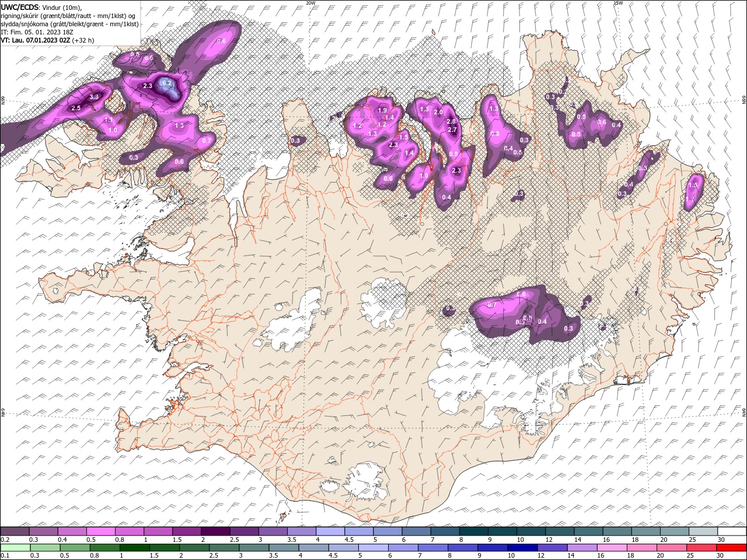Click the 20W longitude label at the top

coord(310,2)
